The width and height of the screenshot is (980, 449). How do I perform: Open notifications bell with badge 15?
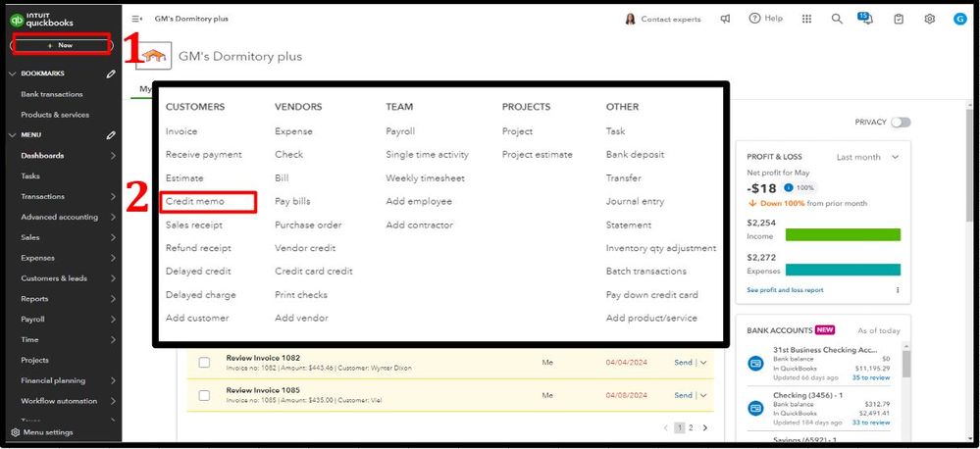pos(865,18)
